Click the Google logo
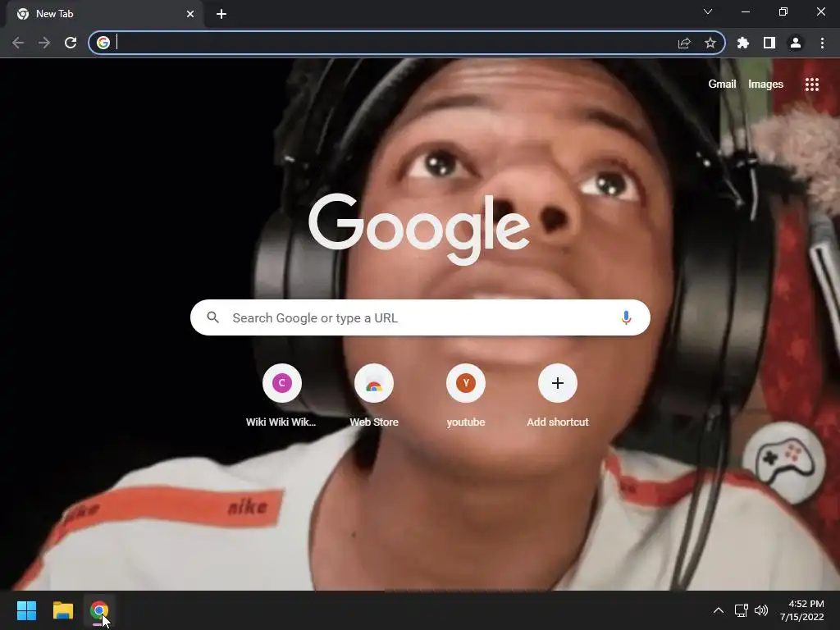Image resolution: width=840 pixels, height=630 pixels. [419, 229]
